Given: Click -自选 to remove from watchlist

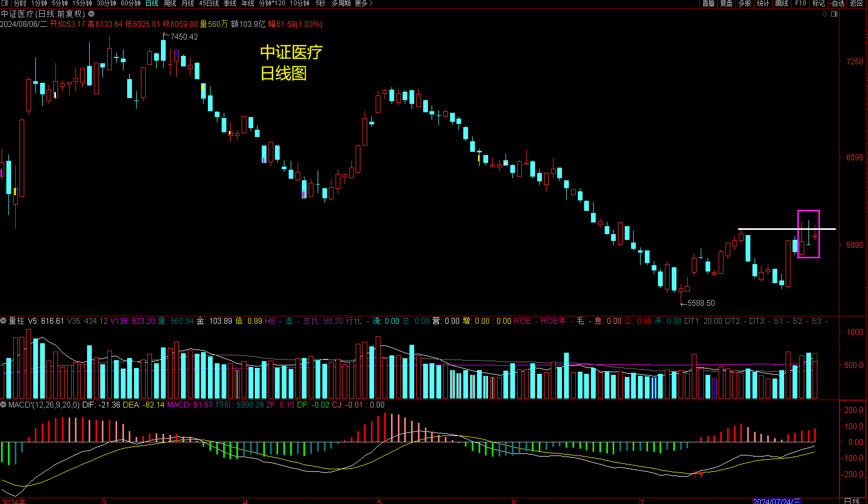Looking at the screenshot, I should click(837, 3).
